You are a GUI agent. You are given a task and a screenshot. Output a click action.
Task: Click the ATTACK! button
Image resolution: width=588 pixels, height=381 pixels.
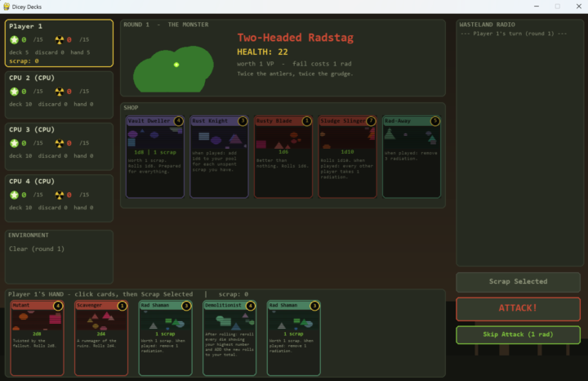518,309
